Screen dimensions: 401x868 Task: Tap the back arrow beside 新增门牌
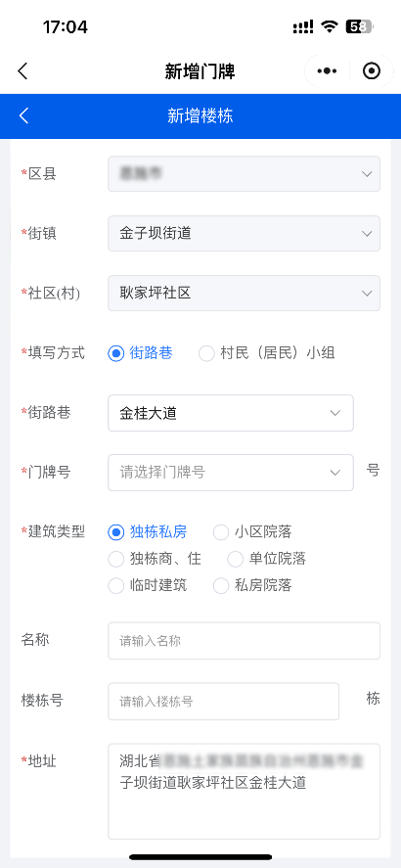point(22,71)
